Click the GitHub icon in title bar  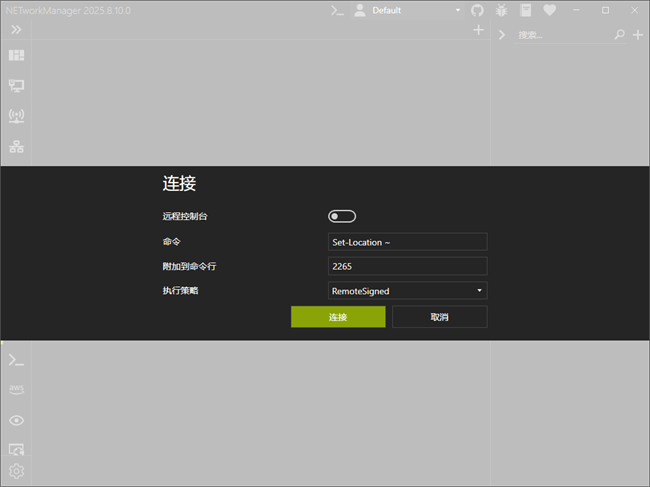(x=477, y=10)
